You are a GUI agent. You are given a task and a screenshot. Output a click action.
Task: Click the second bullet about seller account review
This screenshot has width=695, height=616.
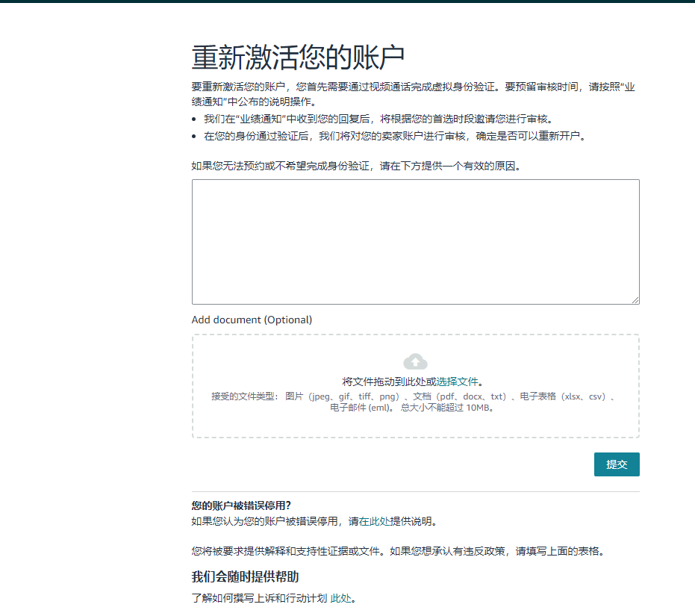coord(394,136)
